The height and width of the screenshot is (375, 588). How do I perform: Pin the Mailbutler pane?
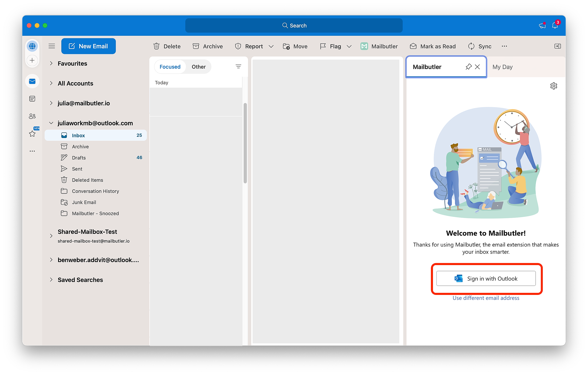pyautogui.click(x=468, y=67)
